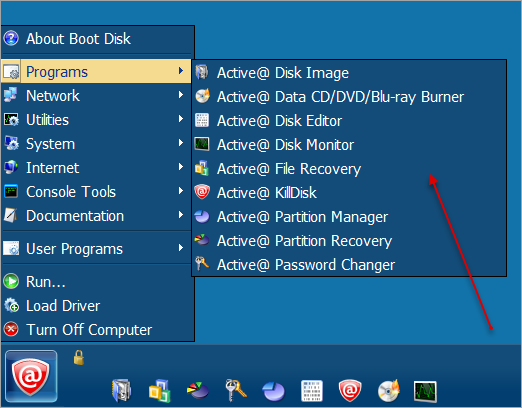Expand the Utilities submenu arrow
Viewport: 522px width, 408px height.
pos(181,119)
